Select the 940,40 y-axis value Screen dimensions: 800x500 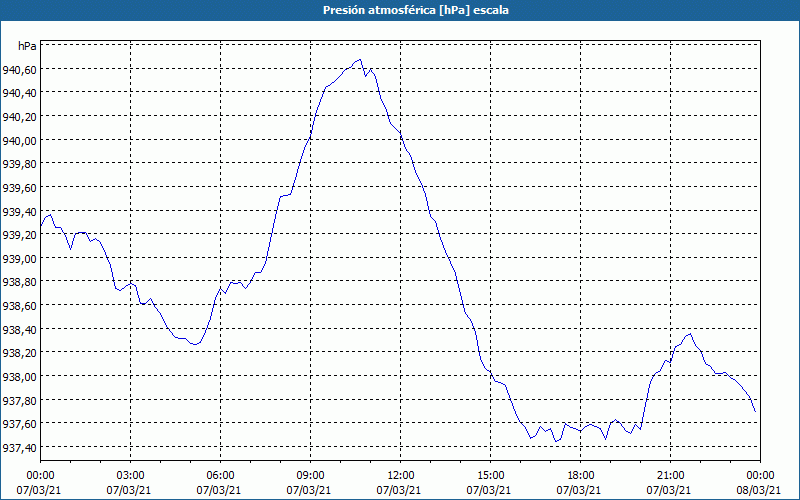point(19,93)
